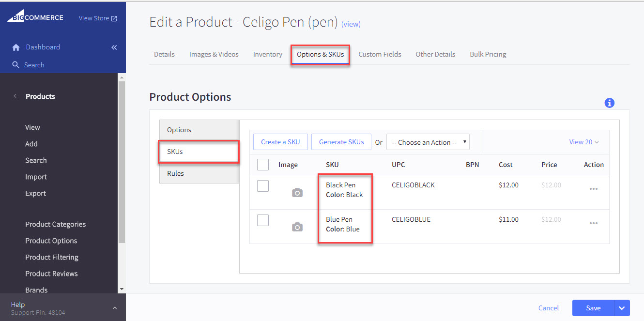Open the Custom Fields tab

380,54
